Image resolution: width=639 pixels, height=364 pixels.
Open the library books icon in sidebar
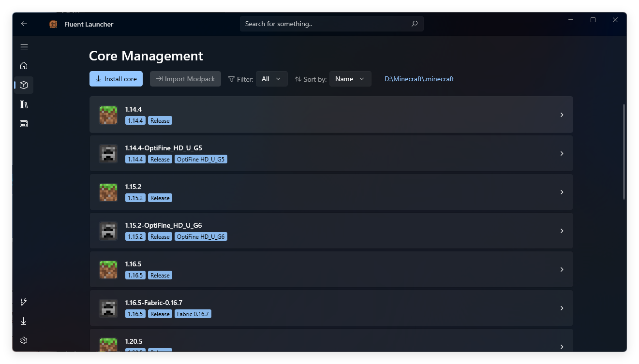[x=24, y=104]
